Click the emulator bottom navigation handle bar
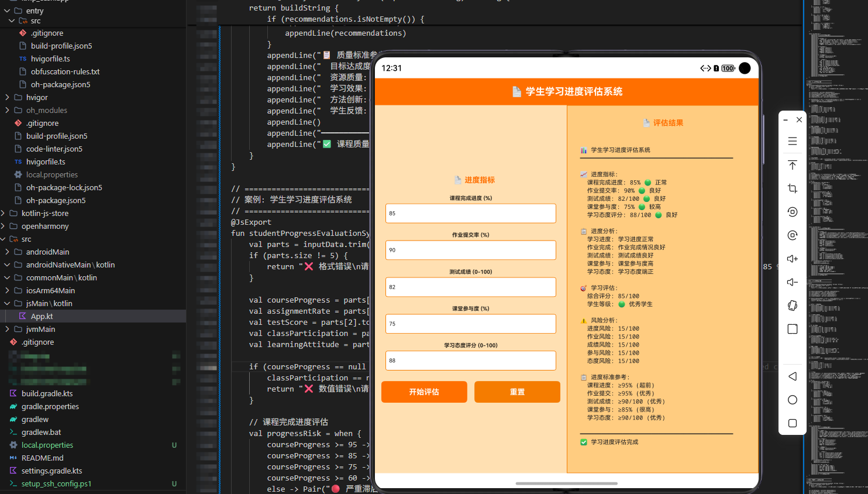 tap(567, 483)
